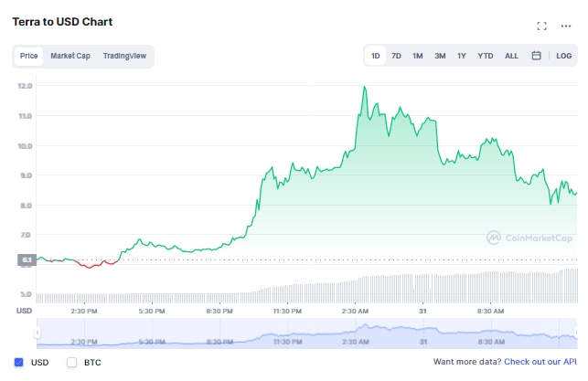Switch to the Market Cap tab

[70, 56]
